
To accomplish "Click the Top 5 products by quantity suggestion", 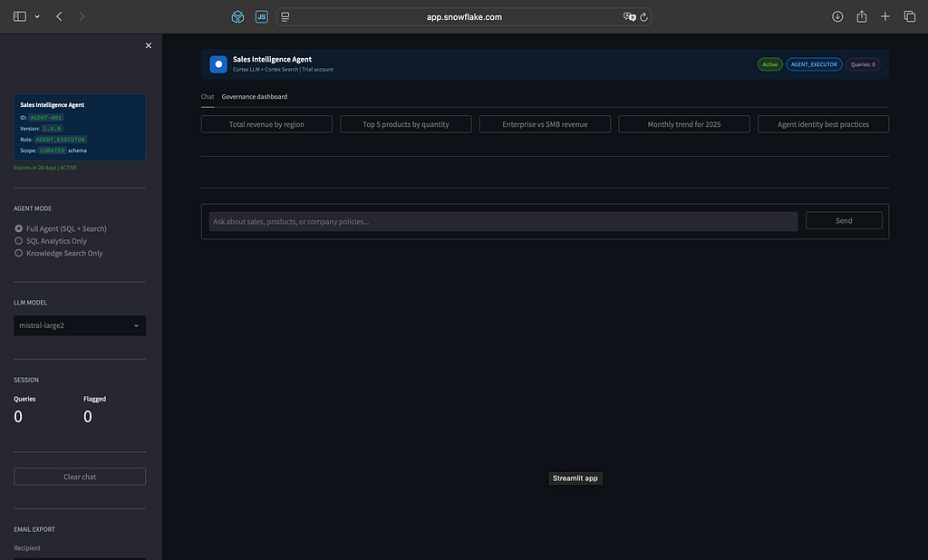I will [406, 124].
